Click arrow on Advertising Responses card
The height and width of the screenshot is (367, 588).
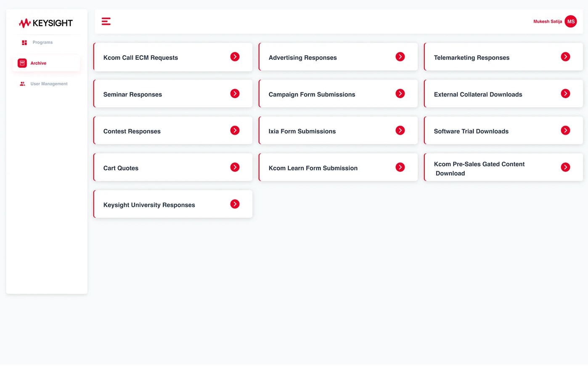(400, 57)
